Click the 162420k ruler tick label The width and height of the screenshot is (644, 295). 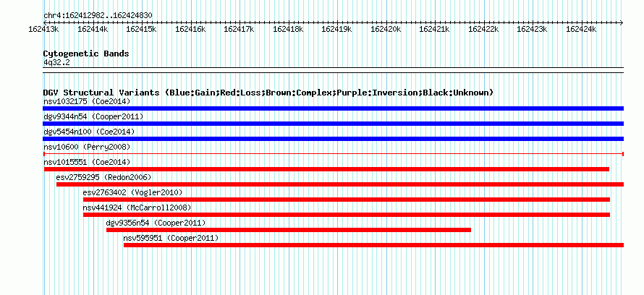coord(386,29)
